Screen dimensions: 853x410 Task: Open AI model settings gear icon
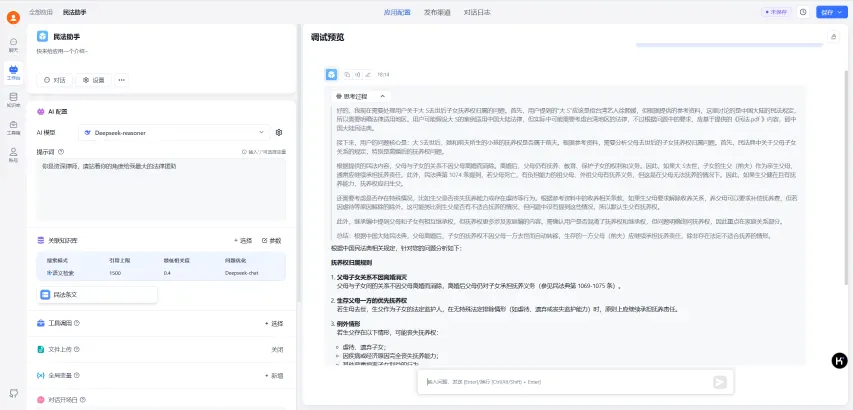click(x=279, y=133)
